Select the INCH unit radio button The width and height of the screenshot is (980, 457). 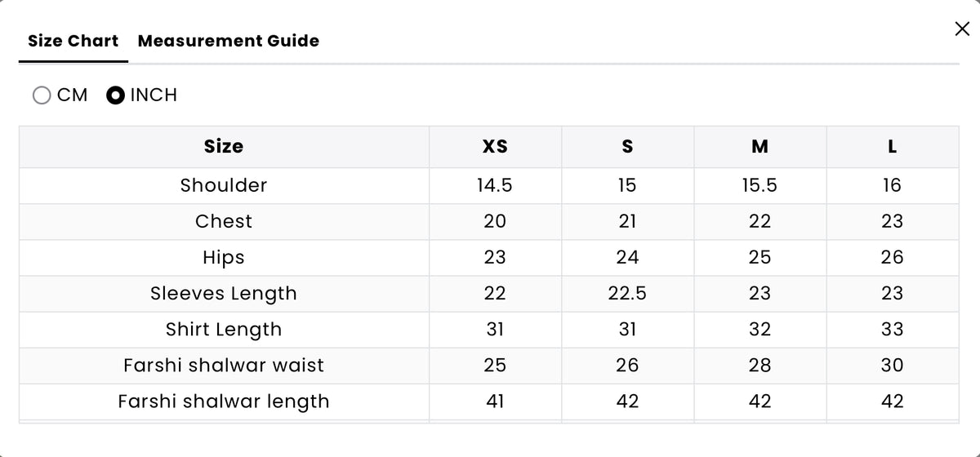point(116,95)
